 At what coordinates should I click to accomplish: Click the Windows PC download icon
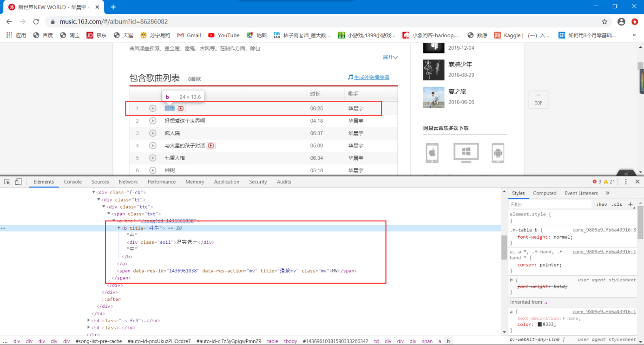pos(466,153)
